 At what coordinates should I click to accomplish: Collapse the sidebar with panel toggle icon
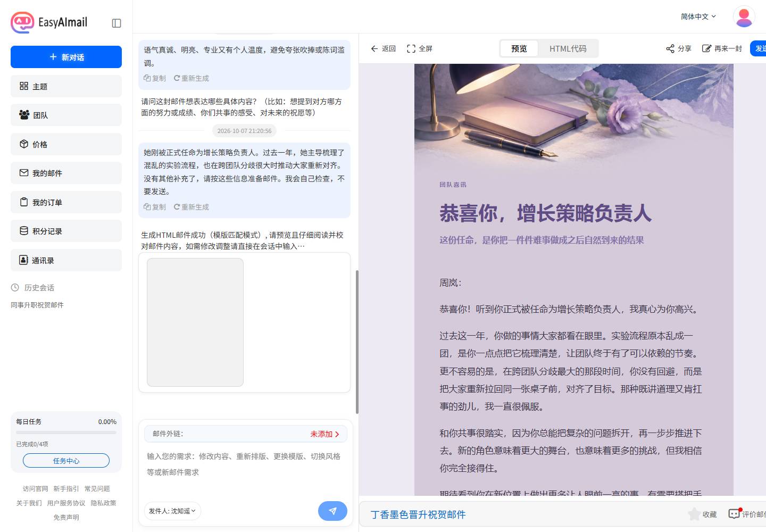coord(116,23)
